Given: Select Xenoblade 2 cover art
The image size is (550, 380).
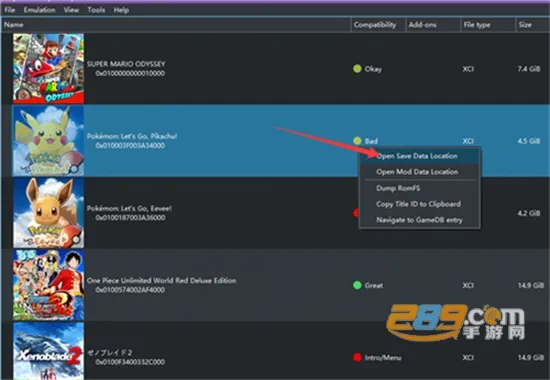Looking at the screenshot, I should point(48,351).
